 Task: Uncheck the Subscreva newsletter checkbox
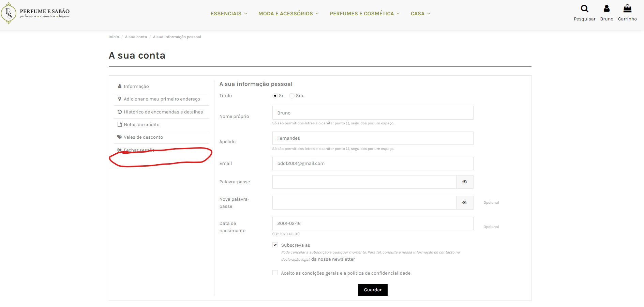click(x=275, y=245)
